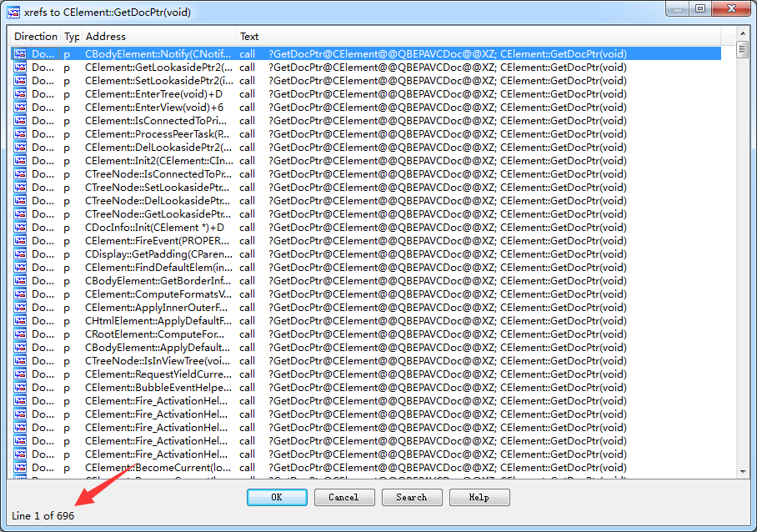Click the scrollbar down arrow
This screenshot has height=532, width=757.
point(742,471)
